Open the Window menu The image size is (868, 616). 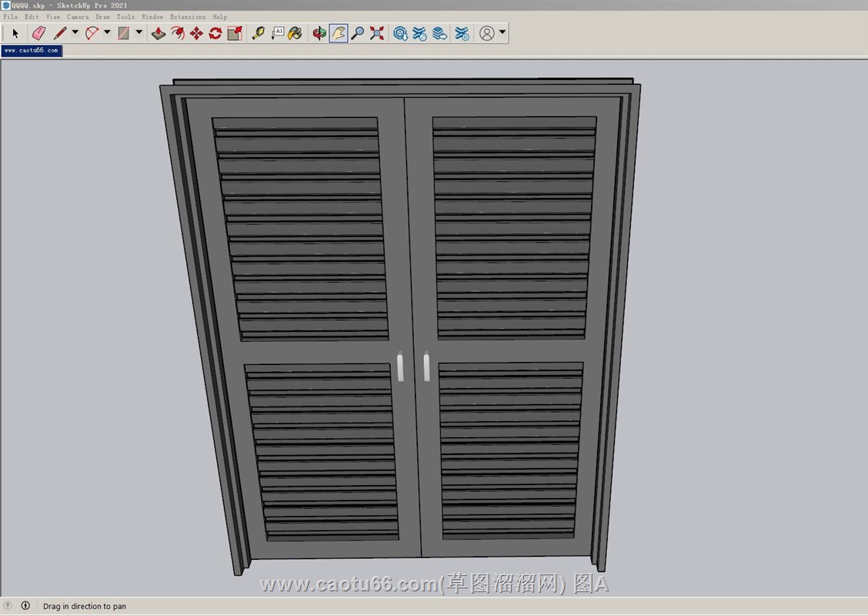click(152, 17)
